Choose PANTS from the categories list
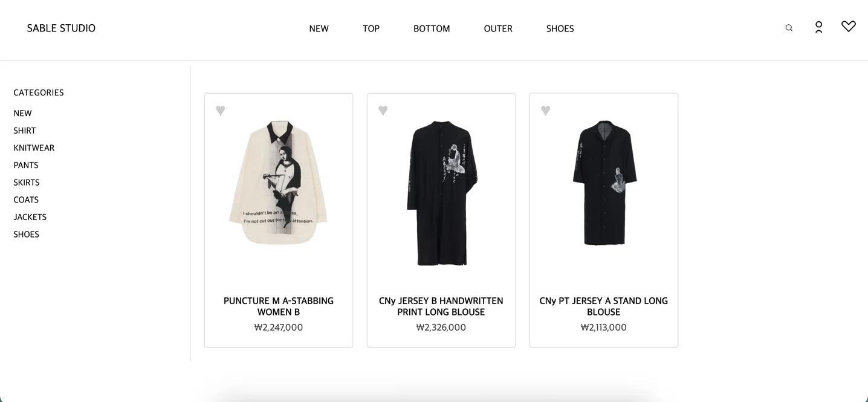This screenshot has height=402, width=868. pyautogui.click(x=26, y=165)
